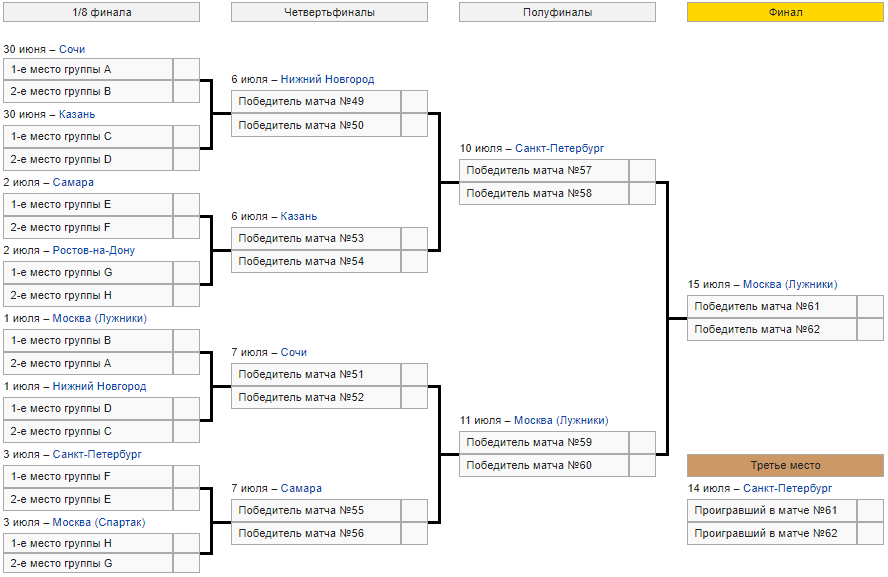Click Проигравший в матче №62 cell
The image size is (888, 577).
pos(772,533)
